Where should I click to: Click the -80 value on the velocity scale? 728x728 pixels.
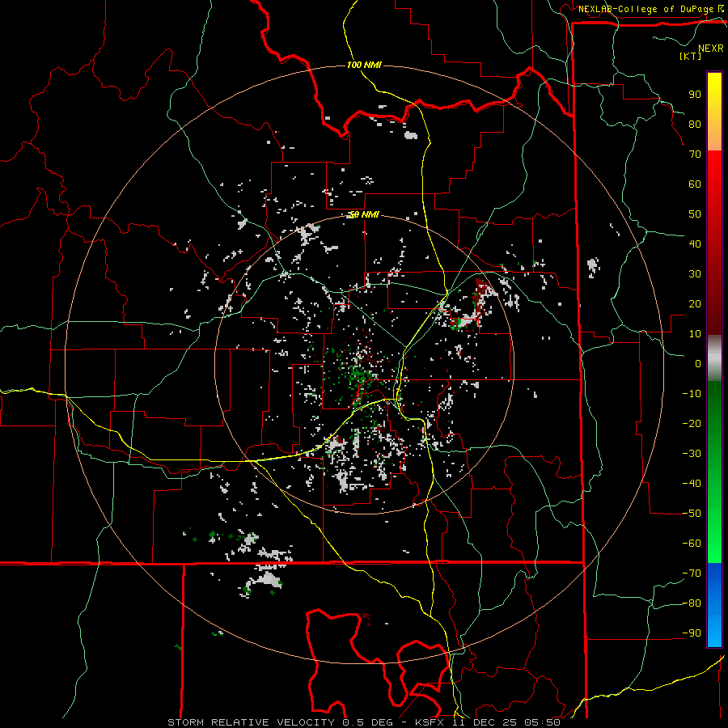pyautogui.click(x=692, y=603)
